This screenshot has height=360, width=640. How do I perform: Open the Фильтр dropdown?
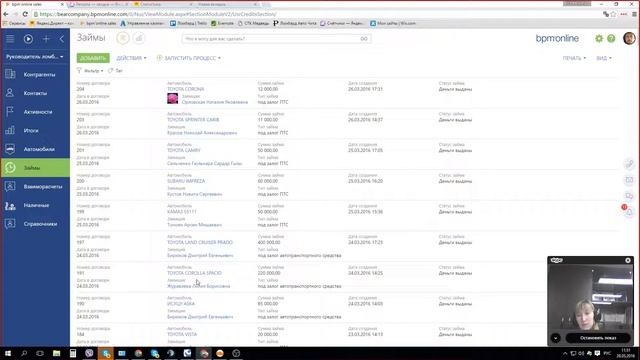(90, 71)
